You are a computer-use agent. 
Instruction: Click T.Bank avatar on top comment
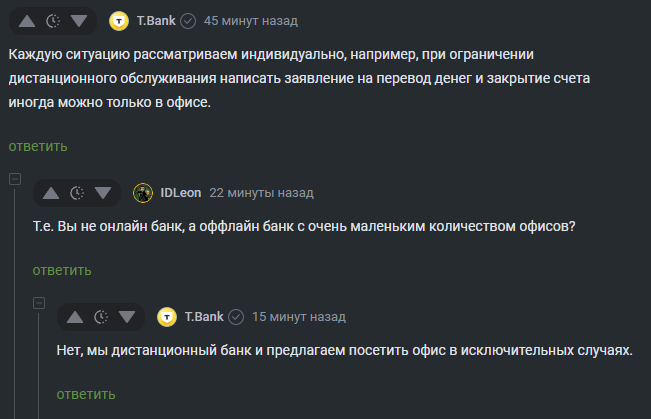click(119, 20)
